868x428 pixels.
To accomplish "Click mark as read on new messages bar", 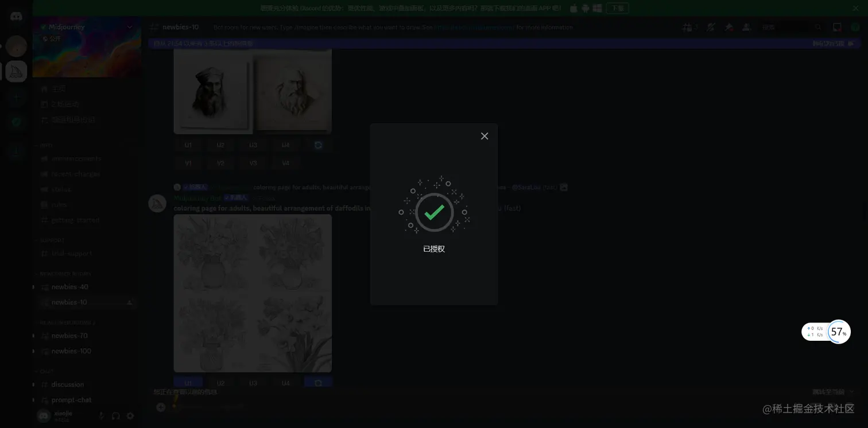I will coord(833,44).
